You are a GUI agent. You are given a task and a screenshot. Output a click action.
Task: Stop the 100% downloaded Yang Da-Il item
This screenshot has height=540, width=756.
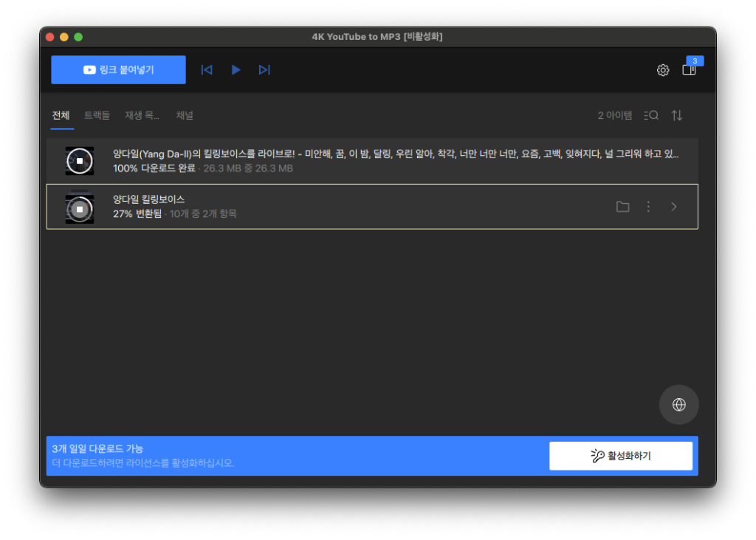coord(80,161)
